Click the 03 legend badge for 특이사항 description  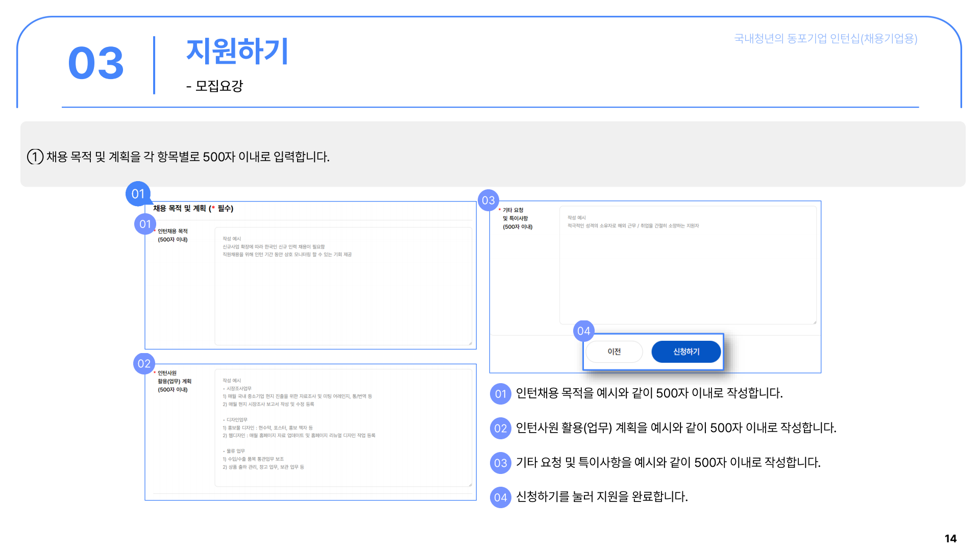(500, 463)
